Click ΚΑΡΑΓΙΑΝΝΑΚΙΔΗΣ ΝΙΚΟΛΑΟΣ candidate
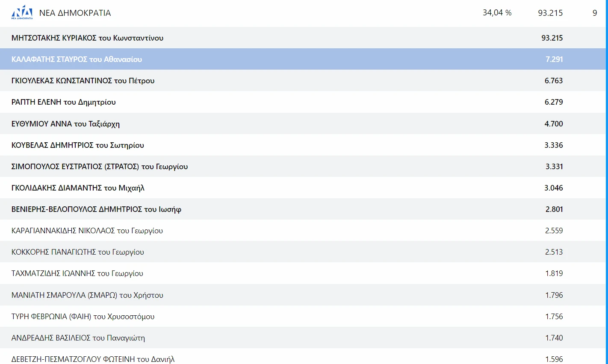 click(87, 231)
